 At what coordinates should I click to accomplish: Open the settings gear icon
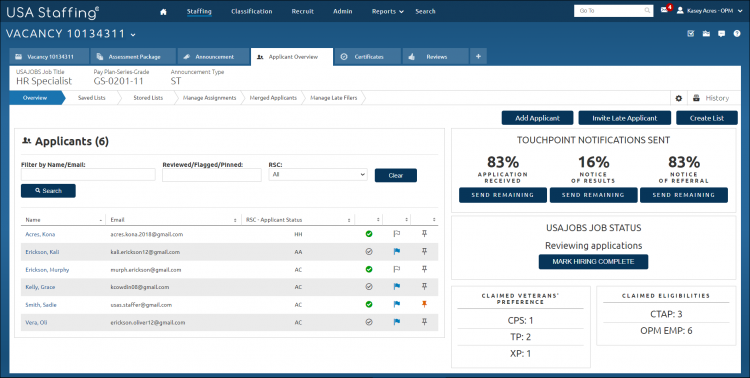coord(679,98)
